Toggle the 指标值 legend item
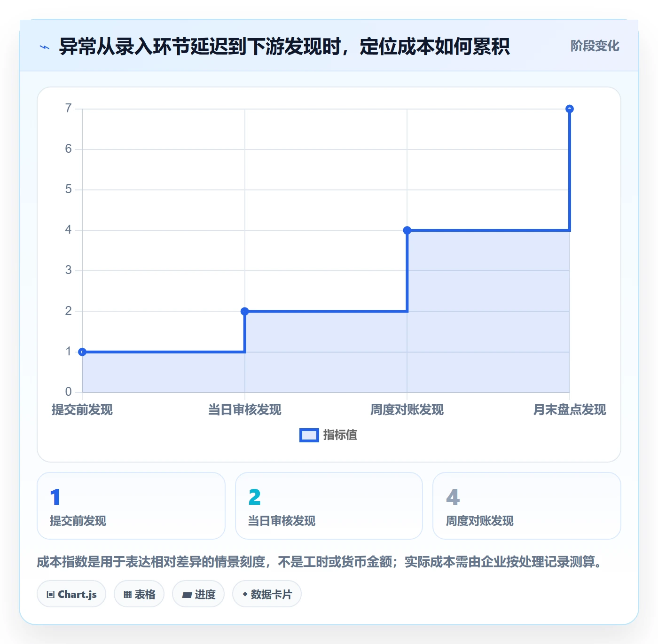This screenshot has height=644, width=658. (328, 435)
